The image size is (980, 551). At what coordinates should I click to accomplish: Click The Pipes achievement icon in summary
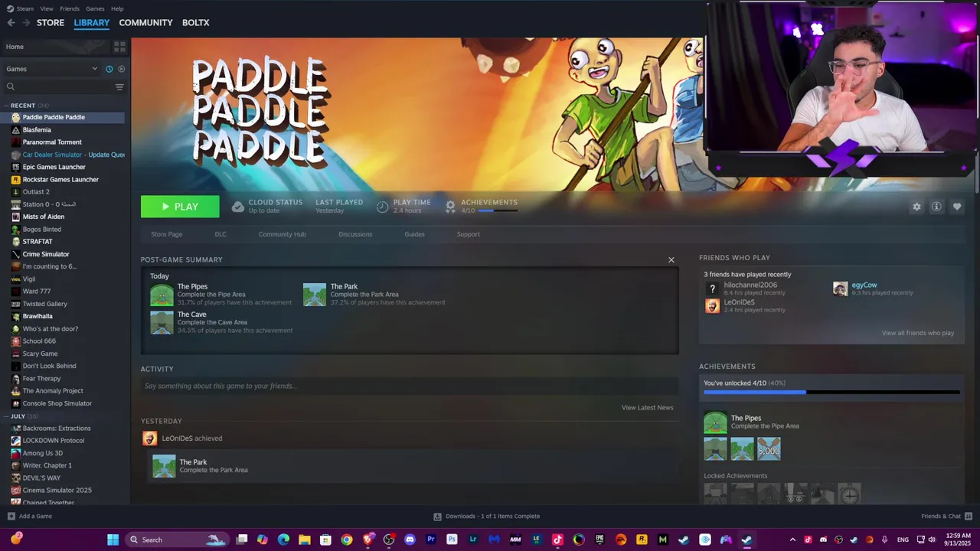[162, 295]
